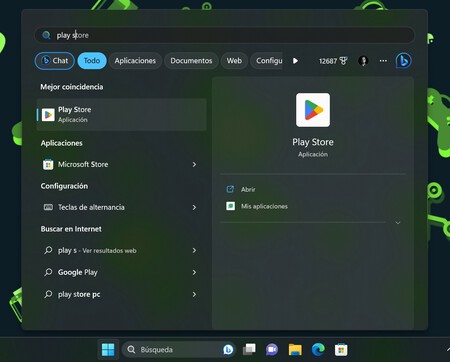Launch Microsoft Edge from the taskbar
This screenshot has height=362, width=450.
tap(318, 350)
